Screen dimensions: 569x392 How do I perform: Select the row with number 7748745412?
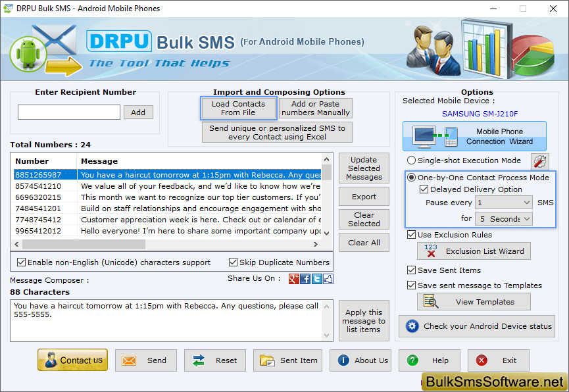pyautogui.click(x=168, y=220)
